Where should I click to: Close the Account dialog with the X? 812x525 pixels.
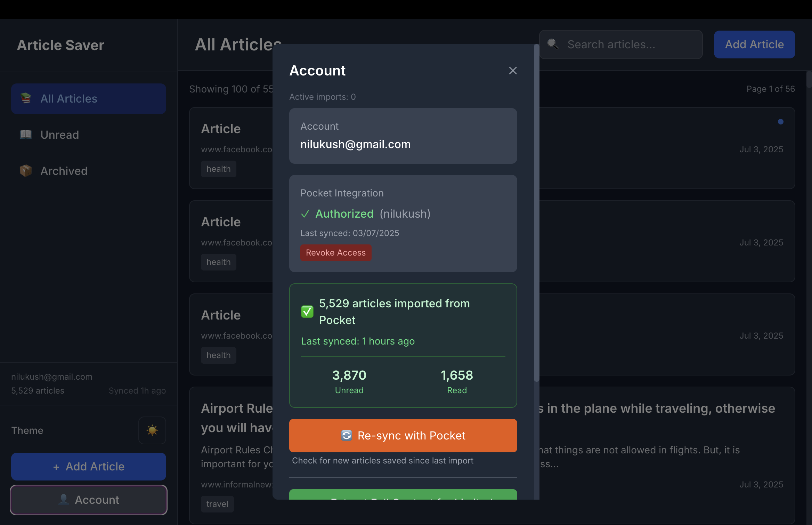pos(513,71)
